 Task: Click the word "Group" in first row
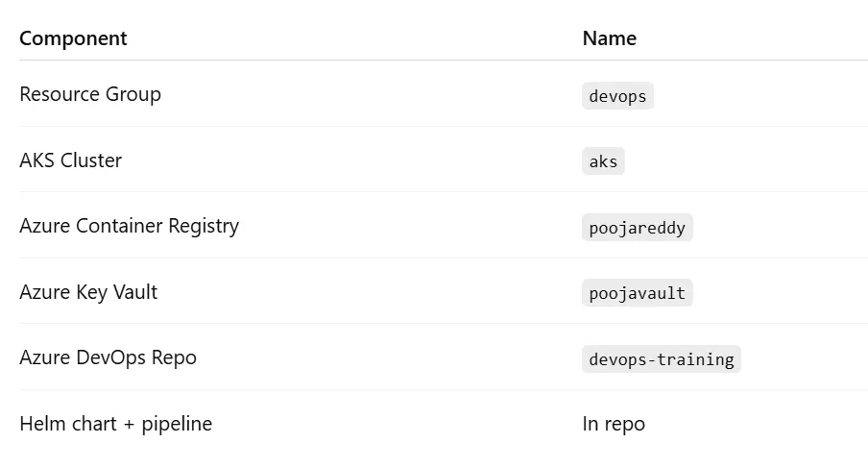pyautogui.click(x=133, y=94)
